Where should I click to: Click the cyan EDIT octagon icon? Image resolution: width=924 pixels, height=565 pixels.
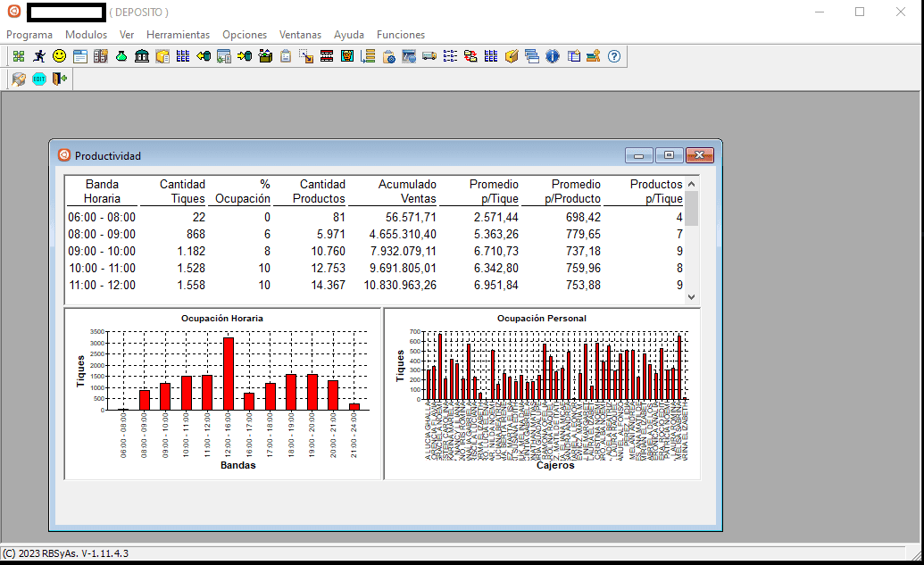coord(39,79)
